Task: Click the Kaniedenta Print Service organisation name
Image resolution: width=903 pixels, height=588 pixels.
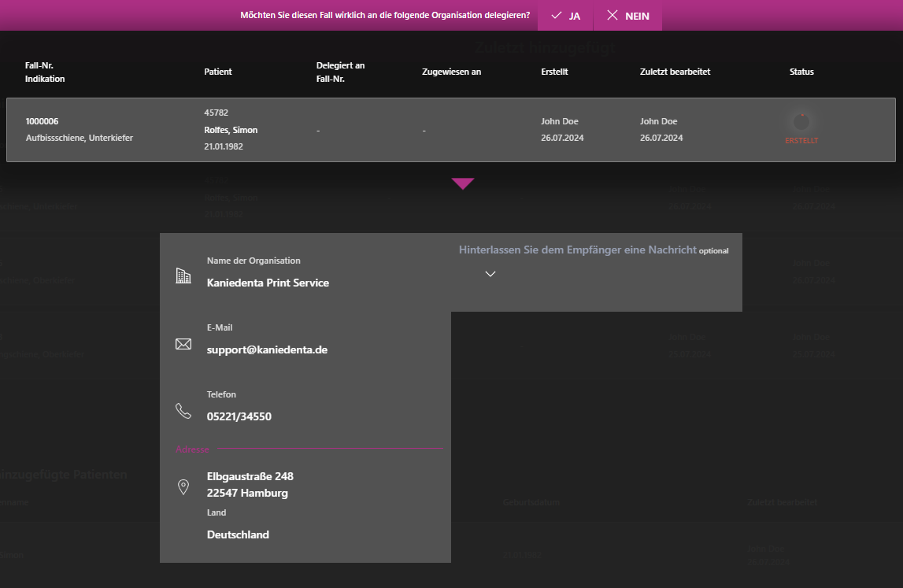Action: point(268,283)
